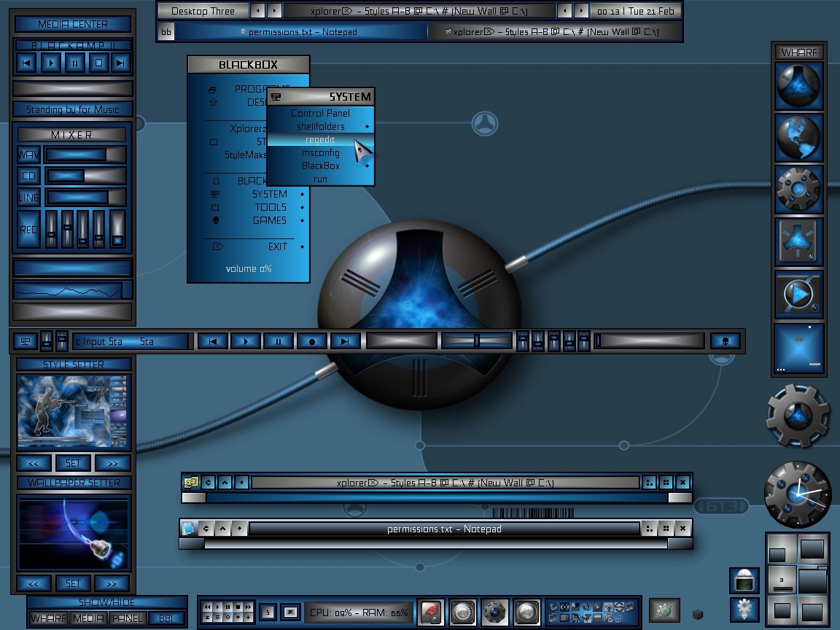Click the record button on the horizontal media bar
Image resolution: width=840 pixels, height=630 pixels.
click(312, 341)
